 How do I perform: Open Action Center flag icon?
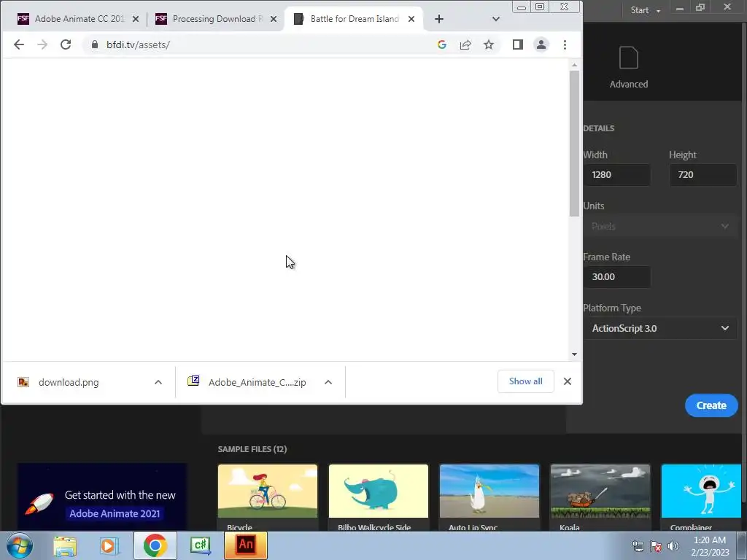(x=656, y=546)
